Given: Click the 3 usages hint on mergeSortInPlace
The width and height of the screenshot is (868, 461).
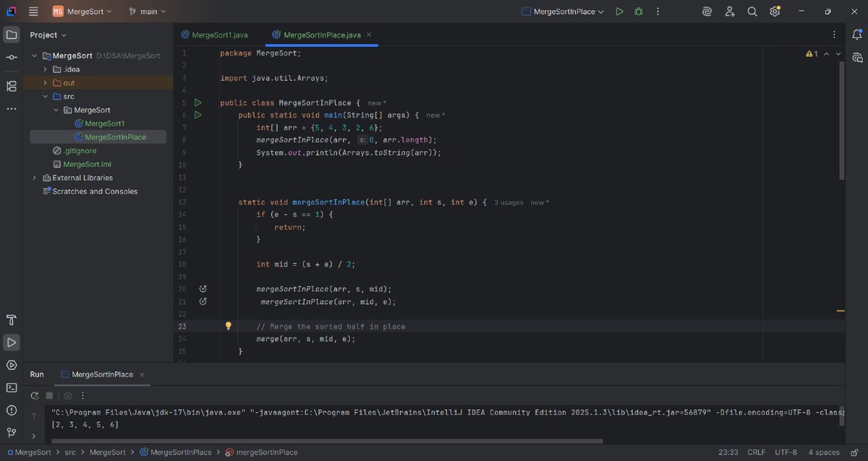Looking at the screenshot, I should click(x=509, y=202).
